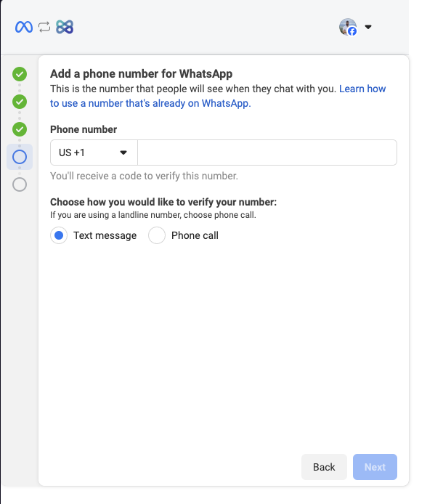Image resolution: width=443 pixels, height=504 pixels.
Task: Go to the second completed step checkmark
Action: 20,102
